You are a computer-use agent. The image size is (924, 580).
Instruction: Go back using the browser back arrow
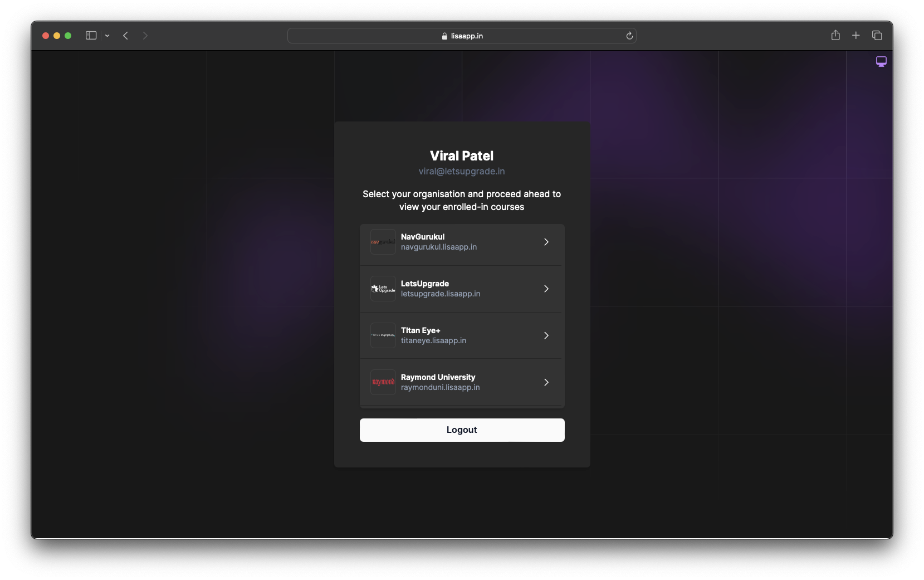coord(126,36)
